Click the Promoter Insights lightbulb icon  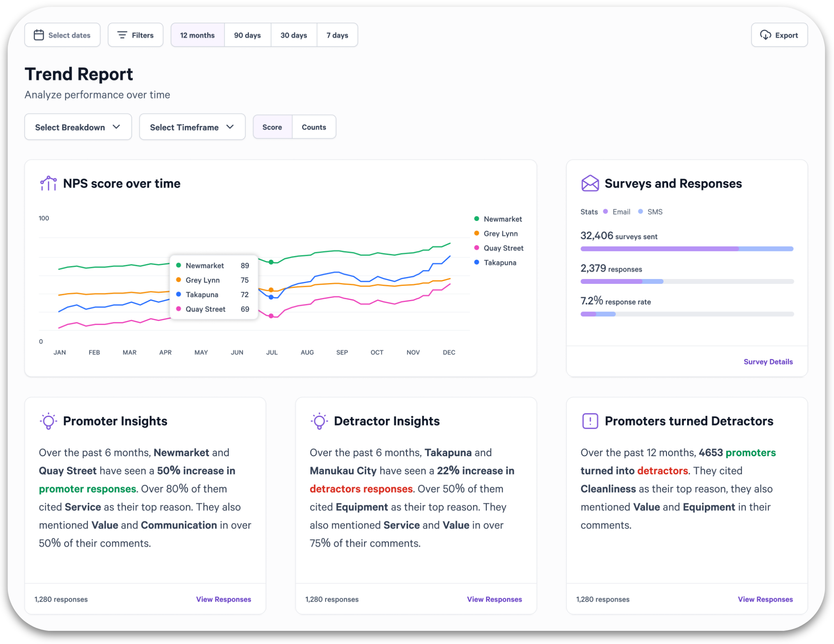point(48,421)
